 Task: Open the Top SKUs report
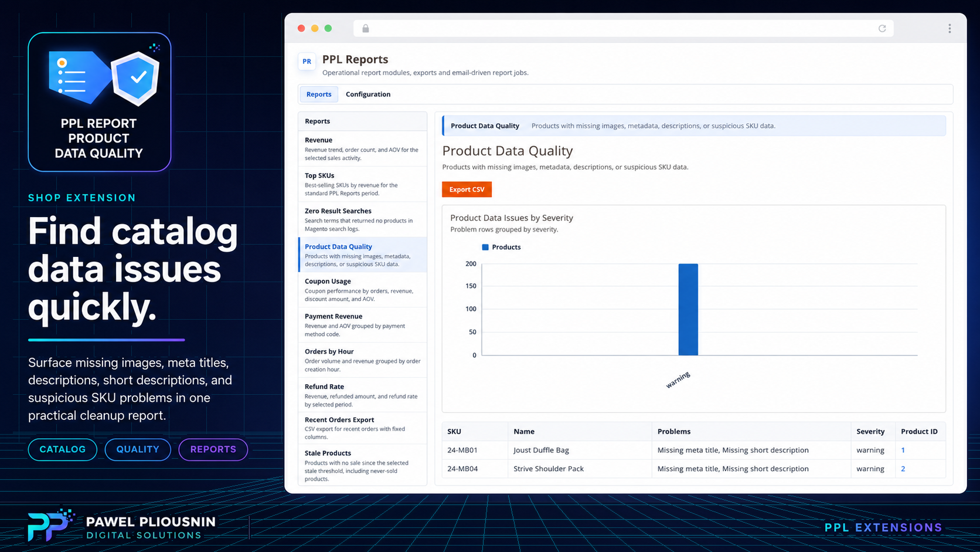(x=363, y=184)
